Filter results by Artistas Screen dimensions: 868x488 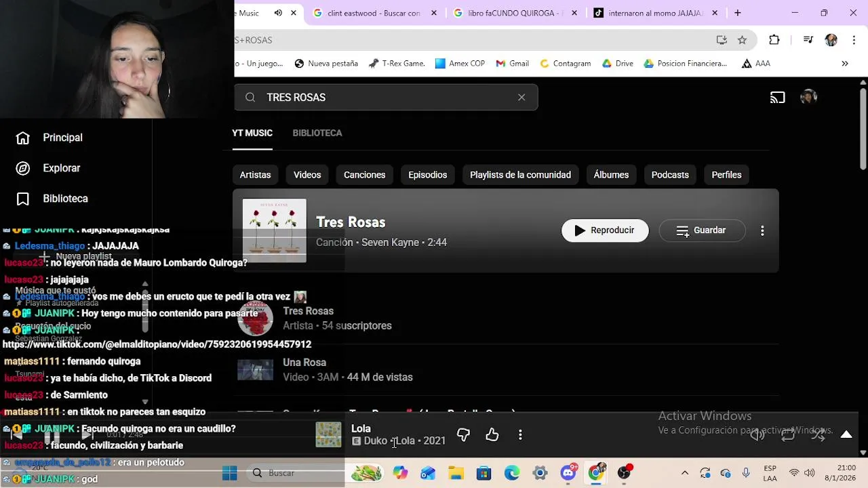(x=255, y=175)
